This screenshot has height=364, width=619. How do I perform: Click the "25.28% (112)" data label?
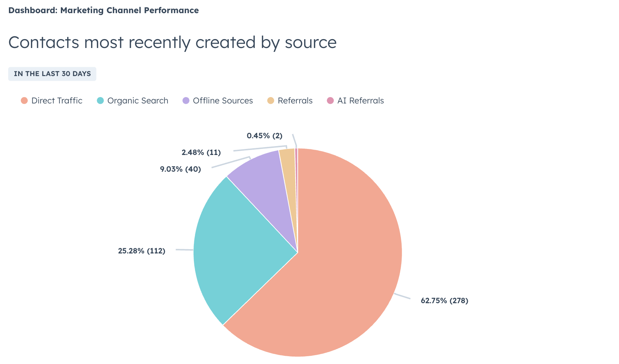click(142, 251)
